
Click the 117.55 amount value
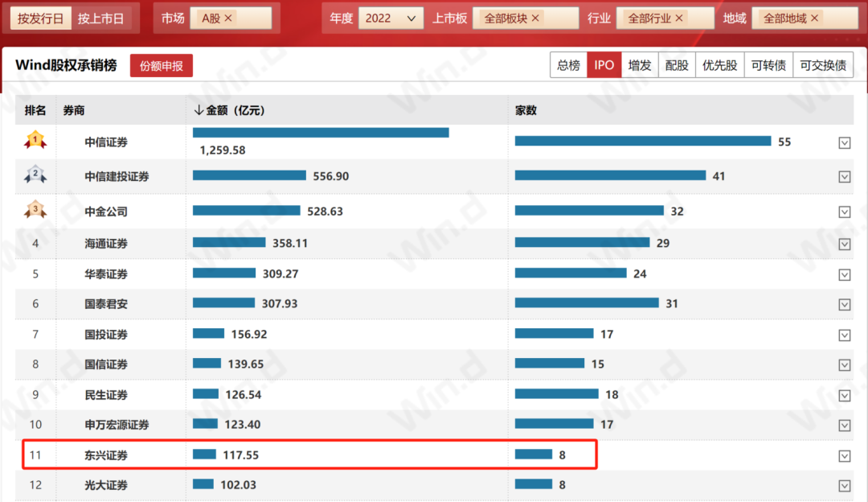pyautogui.click(x=241, y=455)
